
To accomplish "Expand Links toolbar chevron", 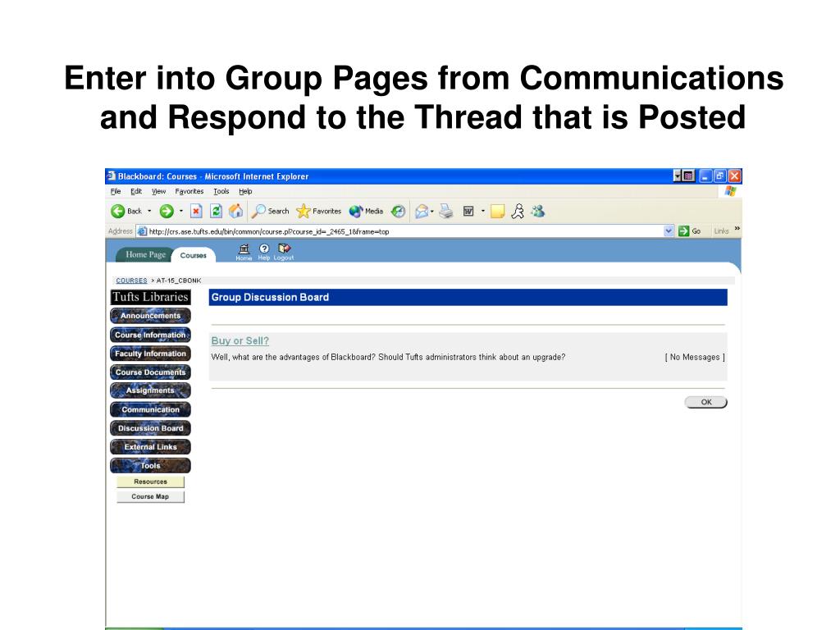I will (x=737, y=229).
